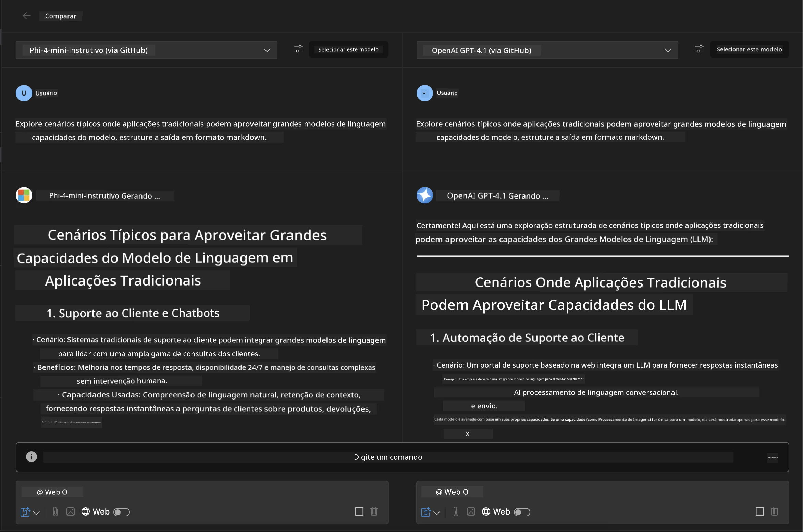This screenshot has width=803, height=532.
Task: Open settings sliders for the Phi-4-mini model
Action: (299, 49)
